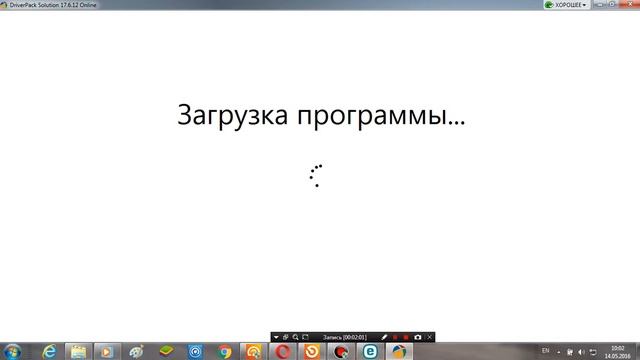640x360 pixels.
Task: Switch to DriverPack Solution taskbar button
Action: point(399,351)
